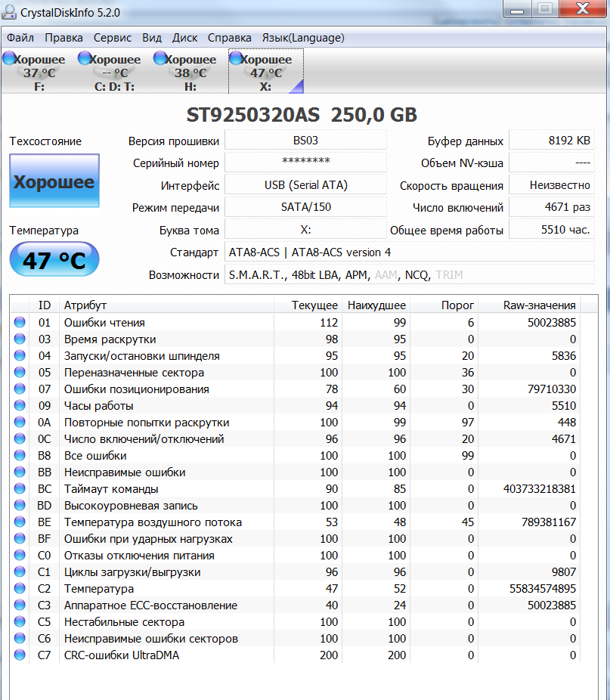Click the 47 °C temperature button
This screenshot has width=610, height=700.
pyautogui.click(x=54, y=259)
